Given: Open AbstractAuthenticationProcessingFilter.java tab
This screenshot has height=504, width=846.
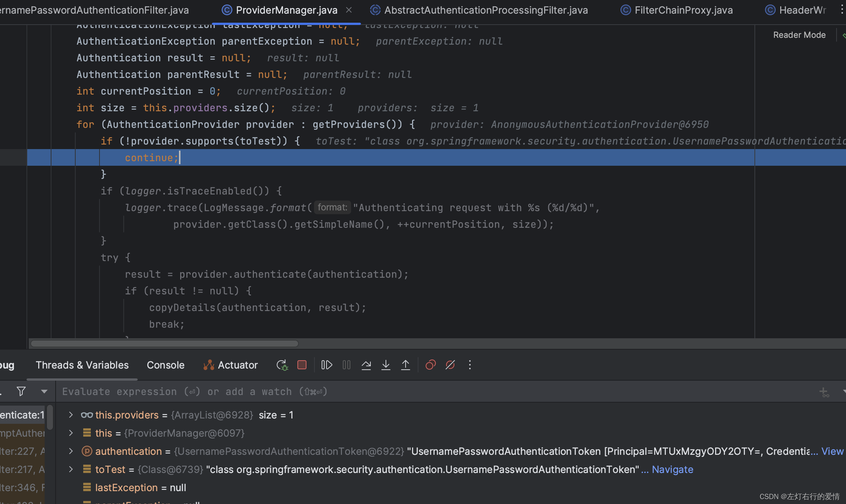Looking at the screenshot, I should pos(479,10).
